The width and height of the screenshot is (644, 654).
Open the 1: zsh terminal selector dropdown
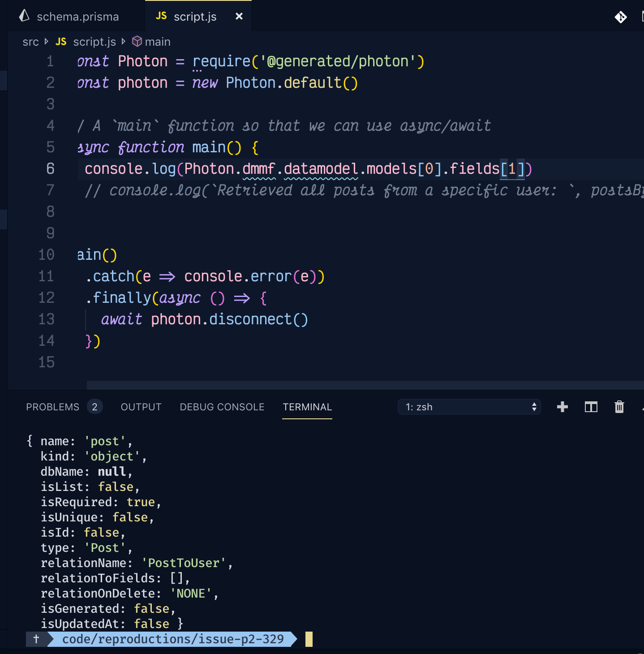point(469,407)
